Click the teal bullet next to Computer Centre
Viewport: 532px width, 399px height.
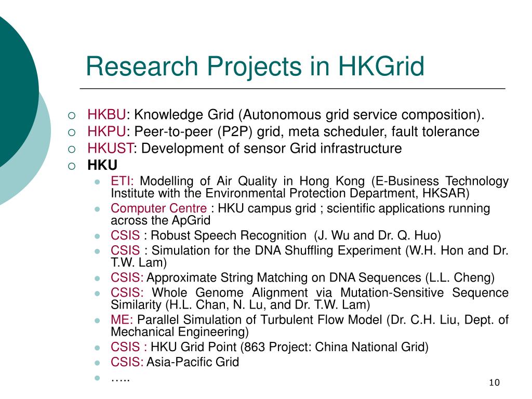tap(97, 209)
